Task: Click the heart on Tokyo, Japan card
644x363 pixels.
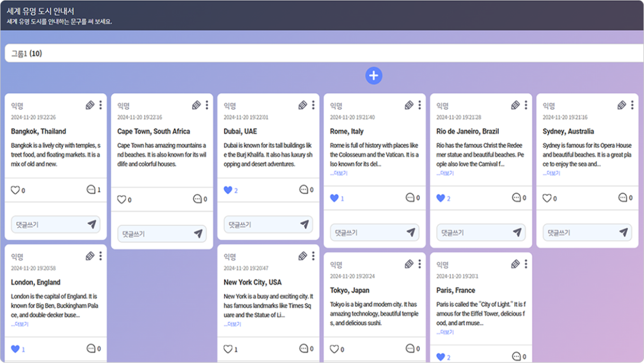Action: [334, 349]
